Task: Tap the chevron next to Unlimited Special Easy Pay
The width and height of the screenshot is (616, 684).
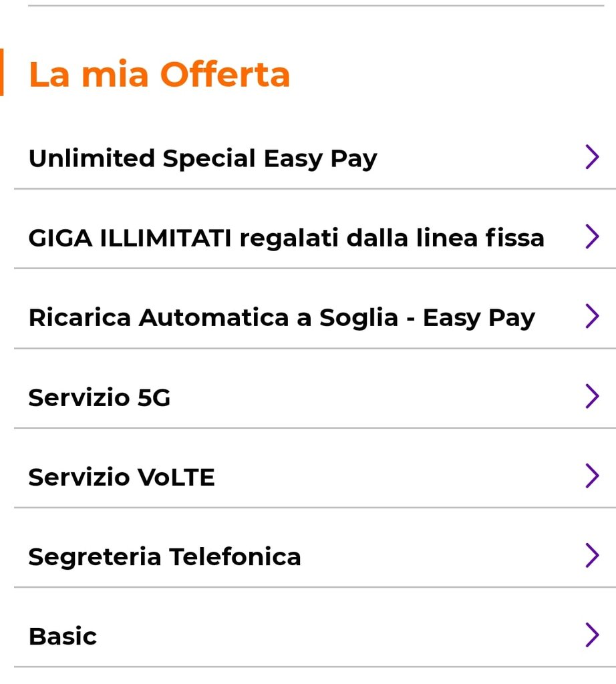Action: tap(592, 157)
